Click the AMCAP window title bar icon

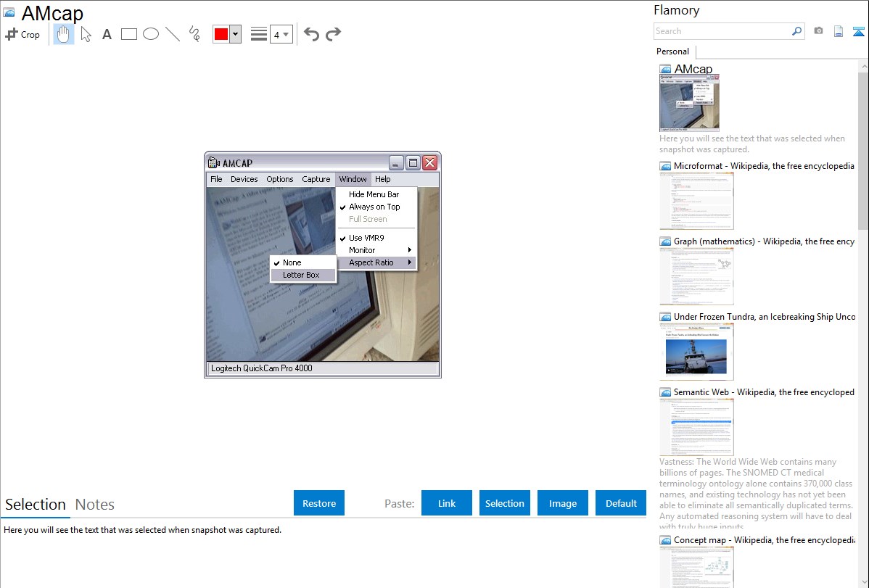point(213,162)
